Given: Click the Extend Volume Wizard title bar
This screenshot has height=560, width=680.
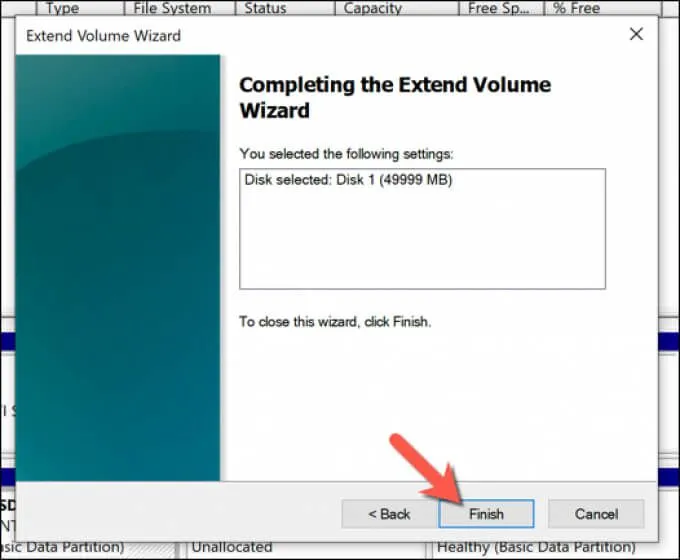Looking at the screenshot, I should (300, 34).
